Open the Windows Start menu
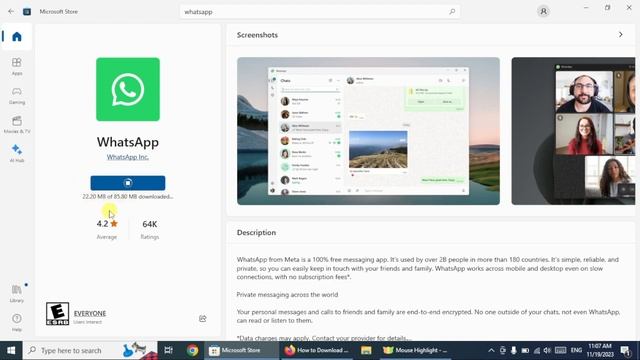Image resolution: width=640 pixels, height=360 pixels. click(x=11, y=350)
